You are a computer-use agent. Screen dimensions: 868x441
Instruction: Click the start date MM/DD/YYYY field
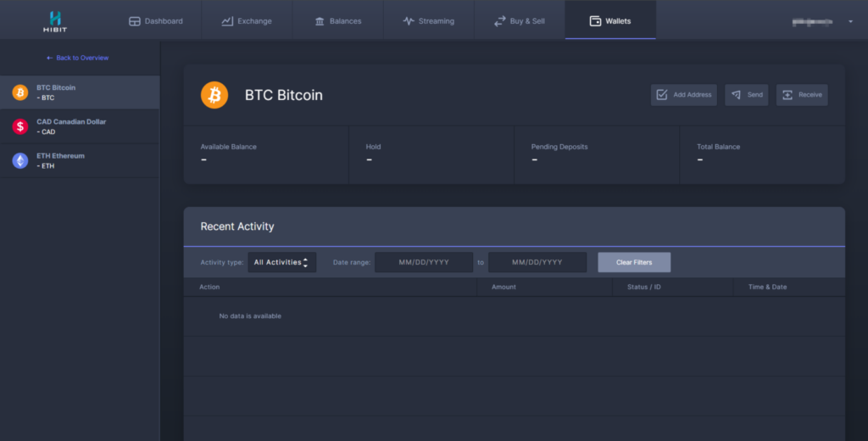424,262
